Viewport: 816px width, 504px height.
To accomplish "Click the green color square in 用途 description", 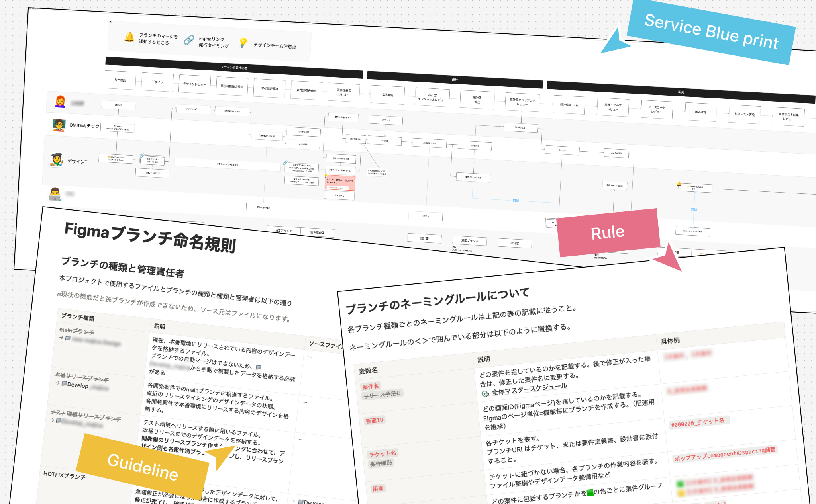I will [590, 493].
